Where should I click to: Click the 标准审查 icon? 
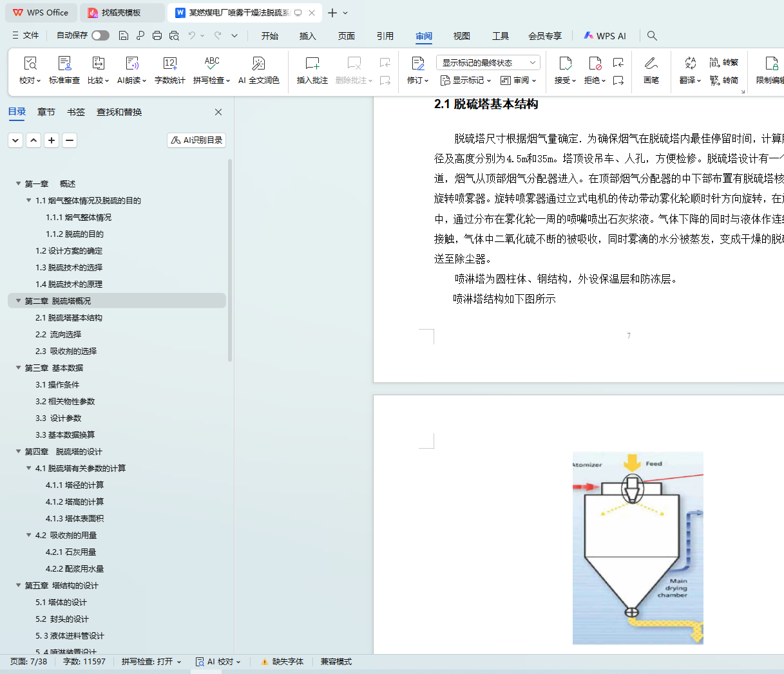click(x=64, y=63)
